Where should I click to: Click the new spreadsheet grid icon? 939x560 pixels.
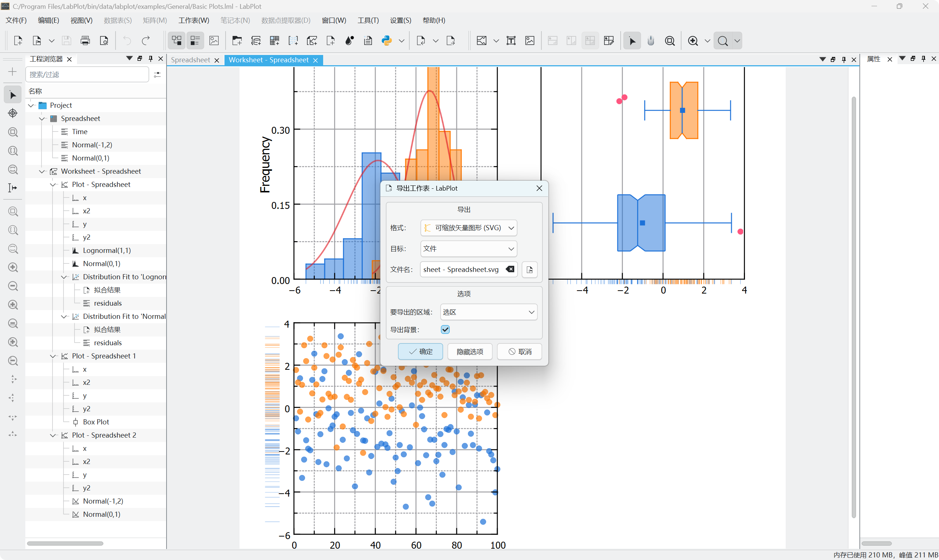(274, 41)
